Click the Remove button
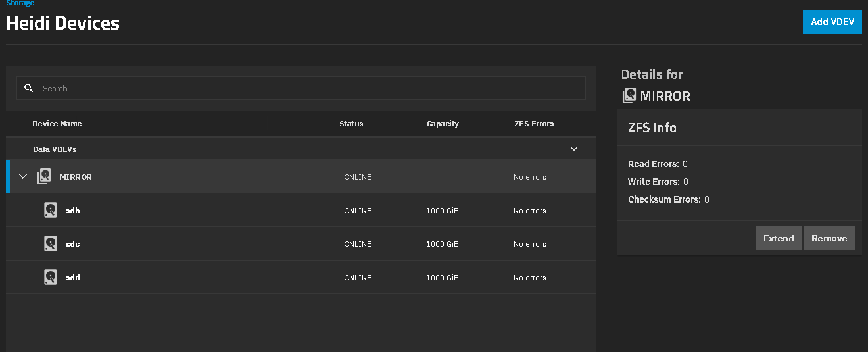This screenshot has width=868, height=352. (x=829, y=238)
